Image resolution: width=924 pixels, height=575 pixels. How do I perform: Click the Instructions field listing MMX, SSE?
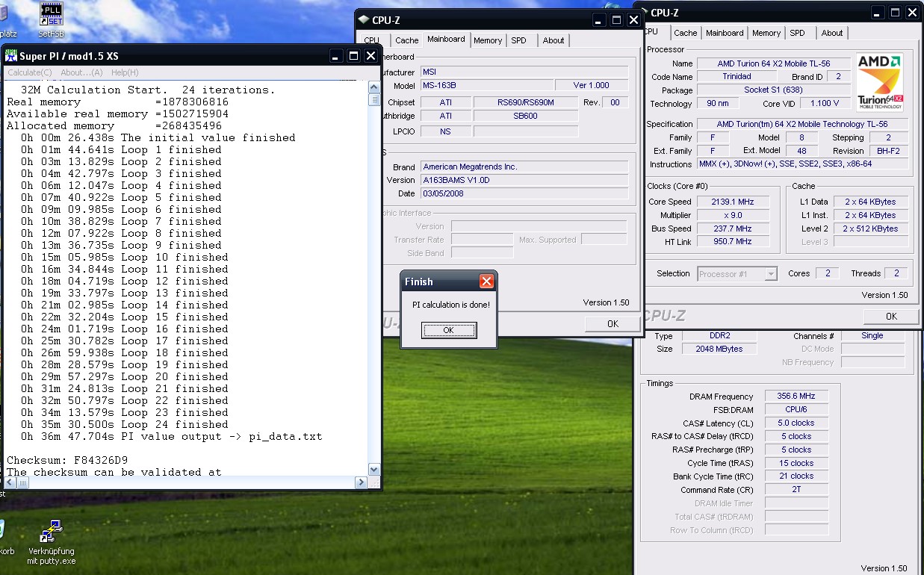pyautogui.click(x=802, y=164)
